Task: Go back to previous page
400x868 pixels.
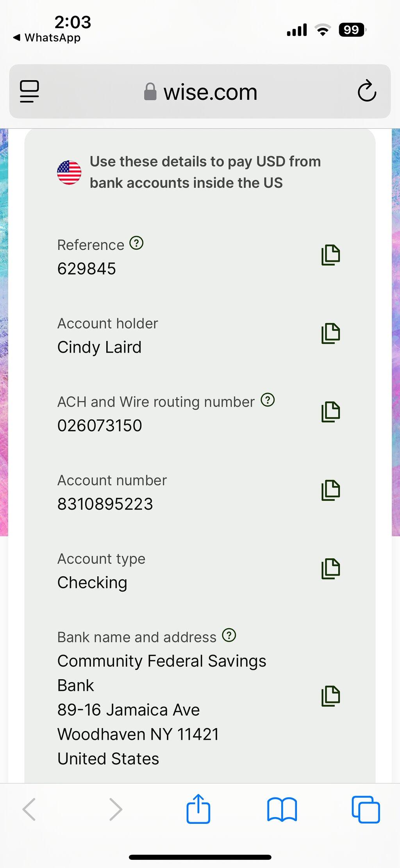Action: coord(29,809)
